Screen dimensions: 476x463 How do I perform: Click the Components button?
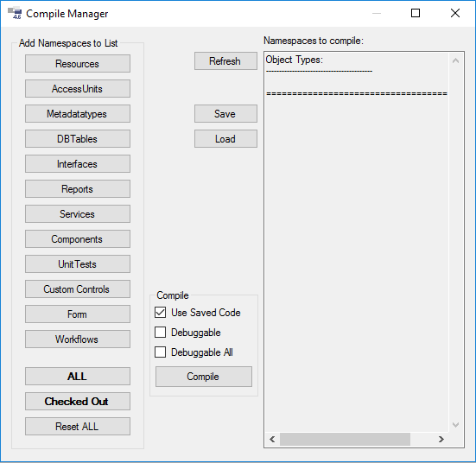(78, 239)
